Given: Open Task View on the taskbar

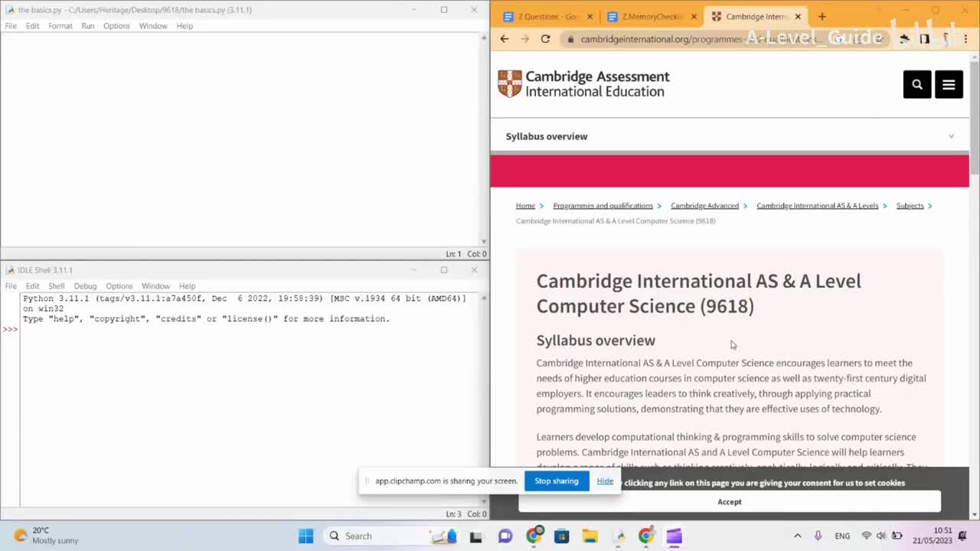Looking at the screenshot, I should coord(475,536).
